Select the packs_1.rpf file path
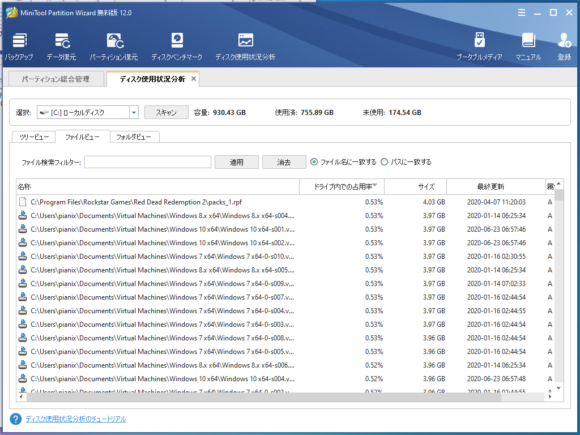The image size is (580, 435). point(136,202)
